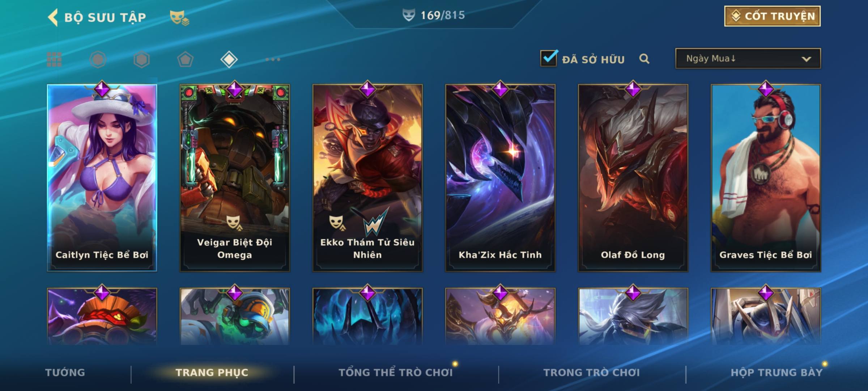
Task: Select the circular rarity filter icon
Action: tap(98, 59)
